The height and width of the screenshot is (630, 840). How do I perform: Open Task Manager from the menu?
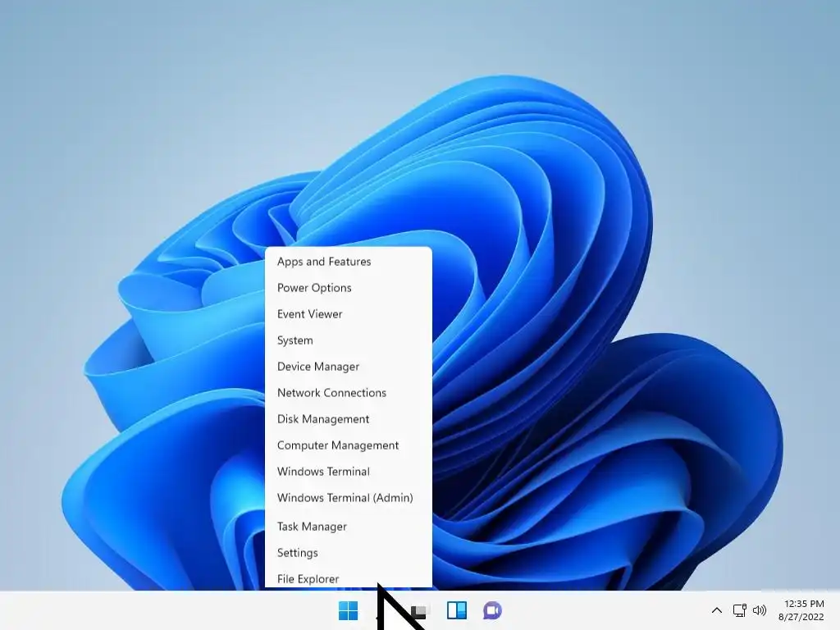(x=348, y=527)
